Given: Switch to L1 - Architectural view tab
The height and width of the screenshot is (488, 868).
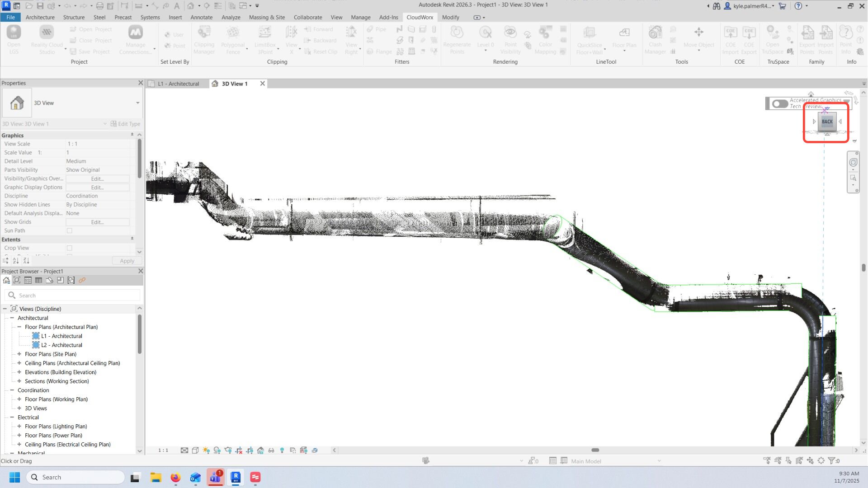Looking at the screenshot, I should (x=178, y=84).
